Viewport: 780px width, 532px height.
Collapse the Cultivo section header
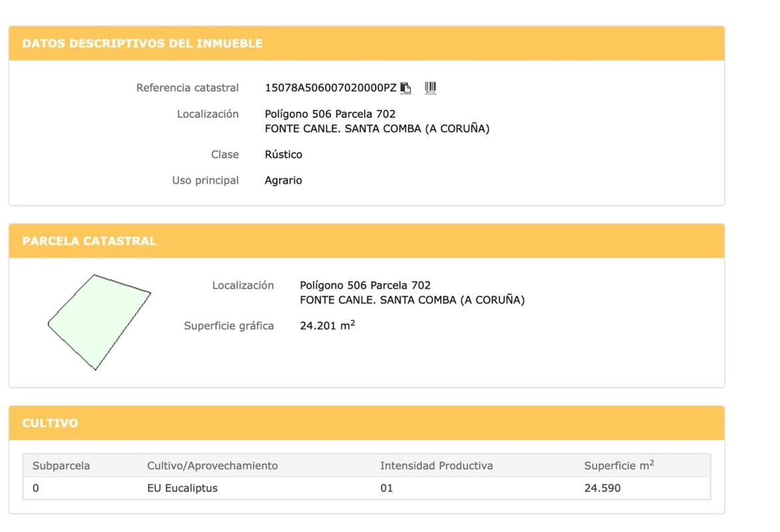[x=50, y=423]
